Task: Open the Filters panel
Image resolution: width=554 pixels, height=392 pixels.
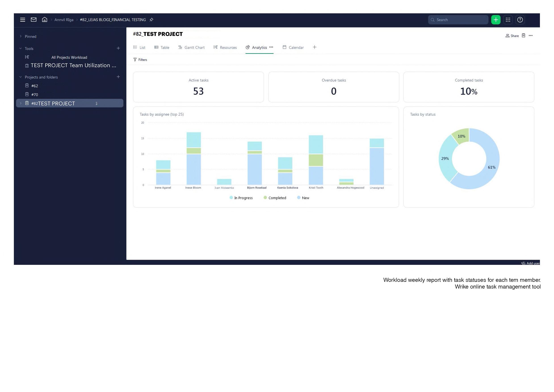Action: [140, 60]
